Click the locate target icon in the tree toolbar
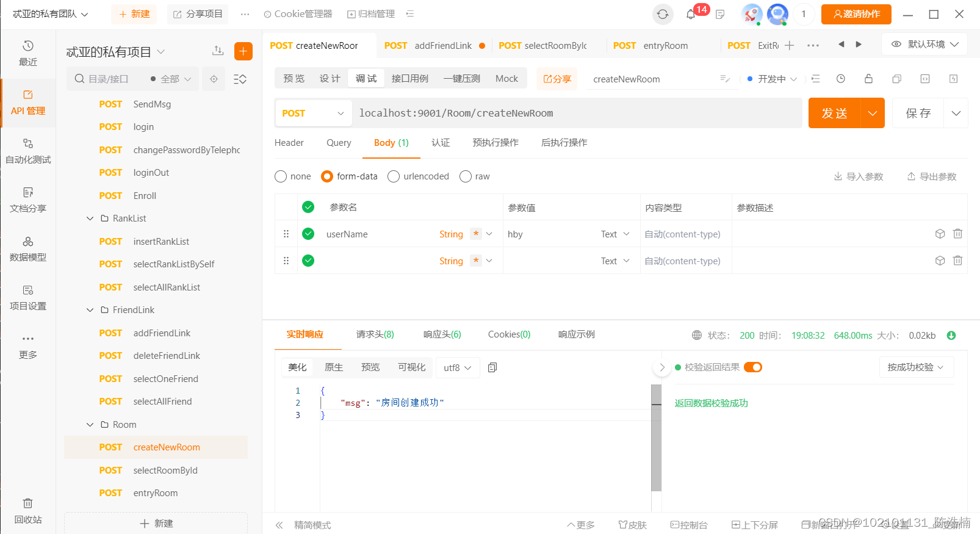Viewport: 980px width, 534px height. pyautogui.click(x=214, y=79)
